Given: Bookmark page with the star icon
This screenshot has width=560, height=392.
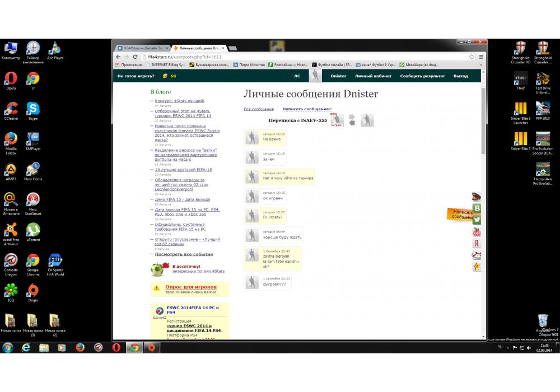Looking at the screenshot, I should coord(472,57).
